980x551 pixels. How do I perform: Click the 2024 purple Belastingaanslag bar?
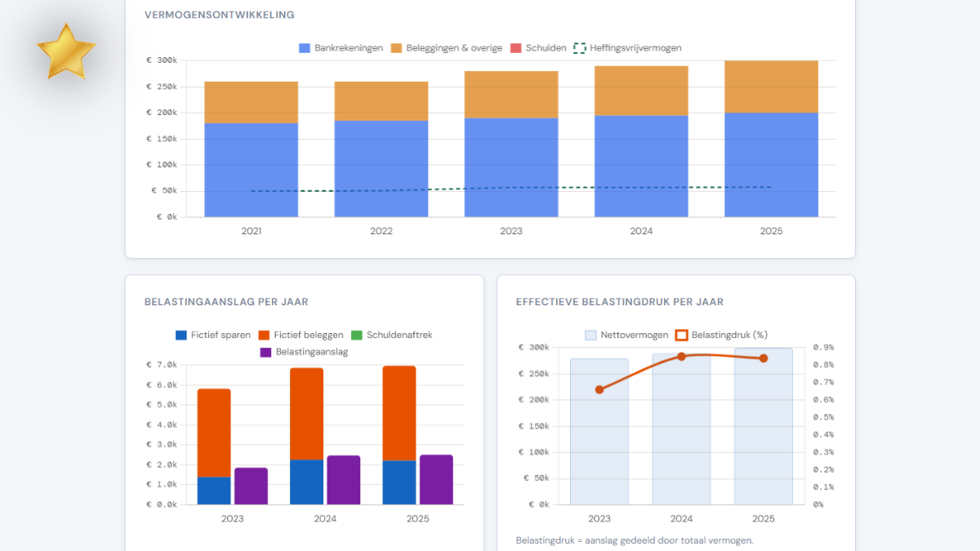click(x=343, y=480)
